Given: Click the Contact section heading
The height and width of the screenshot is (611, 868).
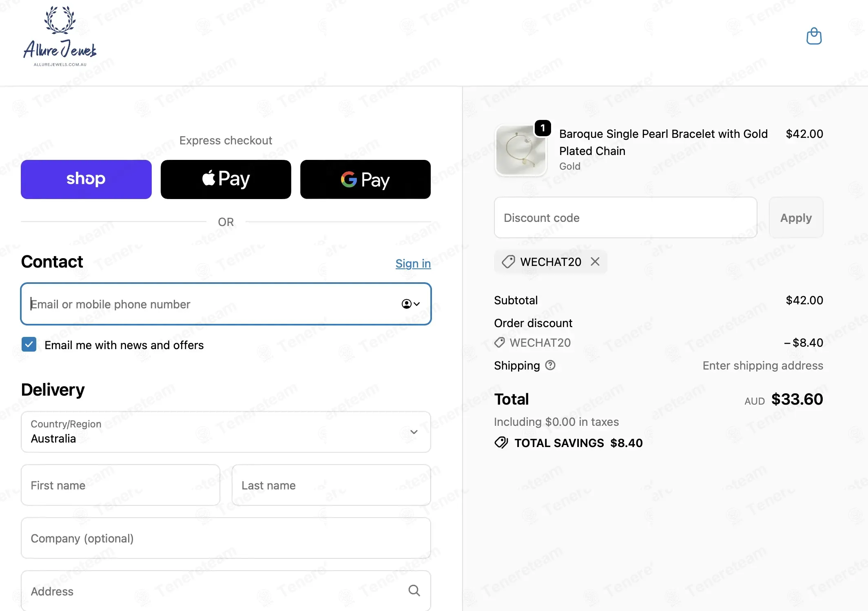Looking at the screenshot, I should pyautogui.click(x=52, y=261).
